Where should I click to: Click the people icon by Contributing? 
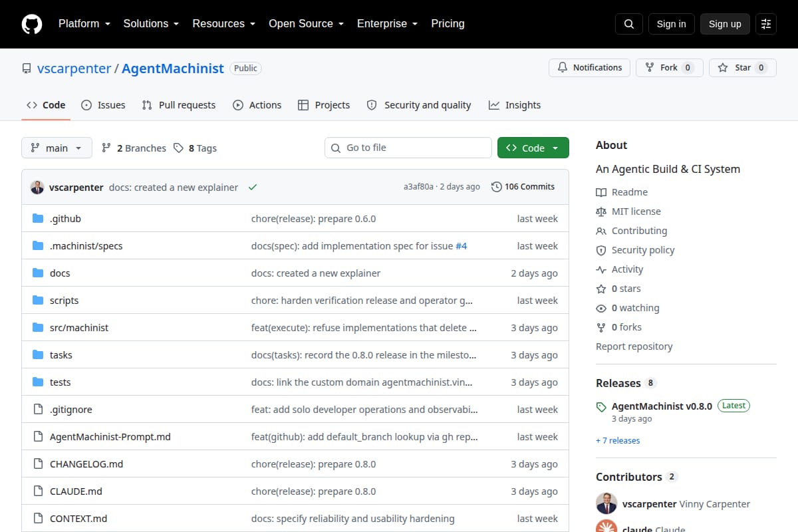[601, 231]
